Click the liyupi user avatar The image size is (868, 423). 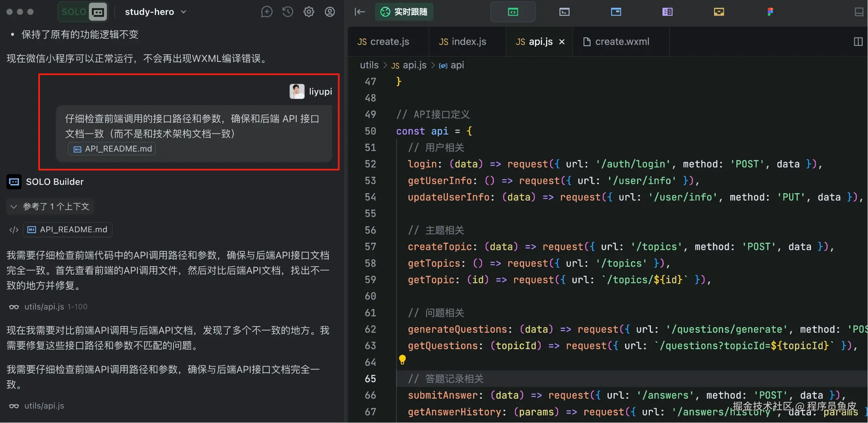297,91
